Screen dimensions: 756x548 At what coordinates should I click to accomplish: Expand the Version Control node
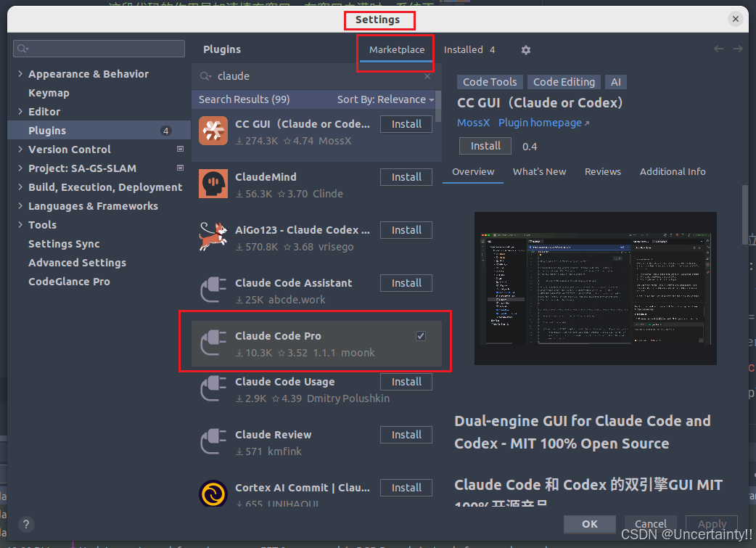click(x=20, y=149)
